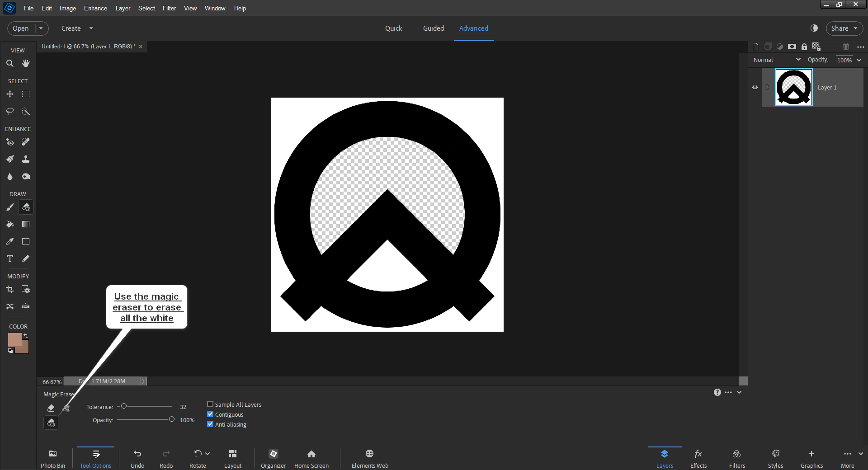The height and width of the screenshot is (470, 868).
Task: Select the Lasso tool
Action: (x=10, y=111)
